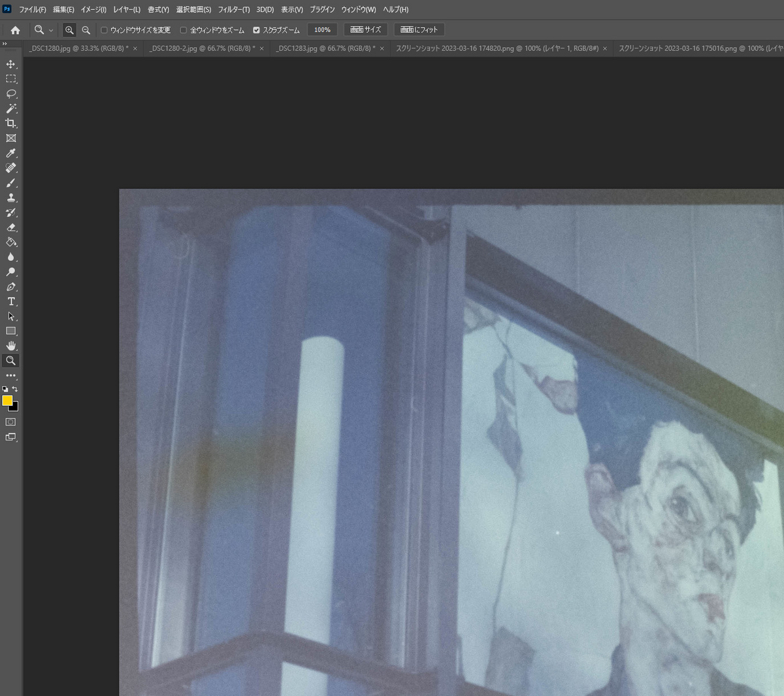Select the Dodge tool
Viewport: 784px width, 696px height.
click(11, 272)
